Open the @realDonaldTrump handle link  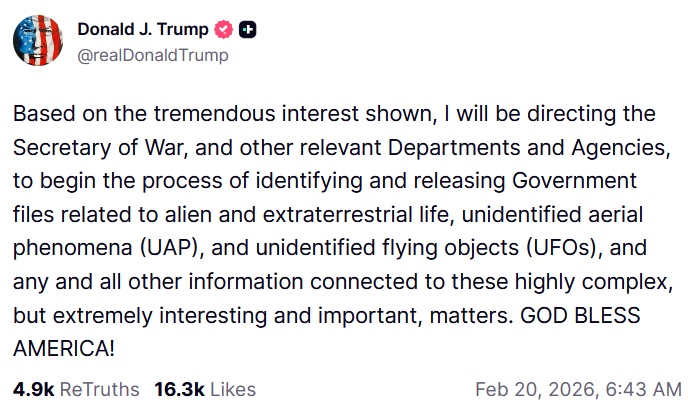tap(152, 55)
